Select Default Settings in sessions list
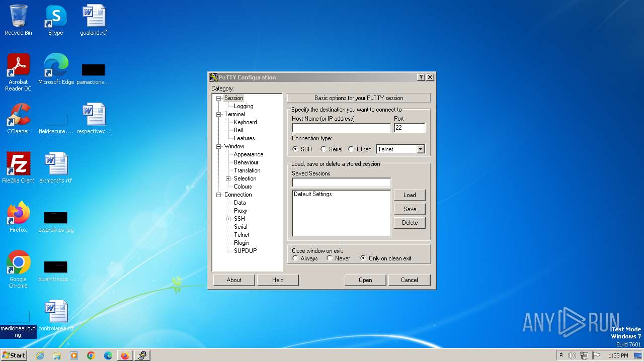Screen dimensions: 644x362 pyautogui.click(x=313, y=194)
